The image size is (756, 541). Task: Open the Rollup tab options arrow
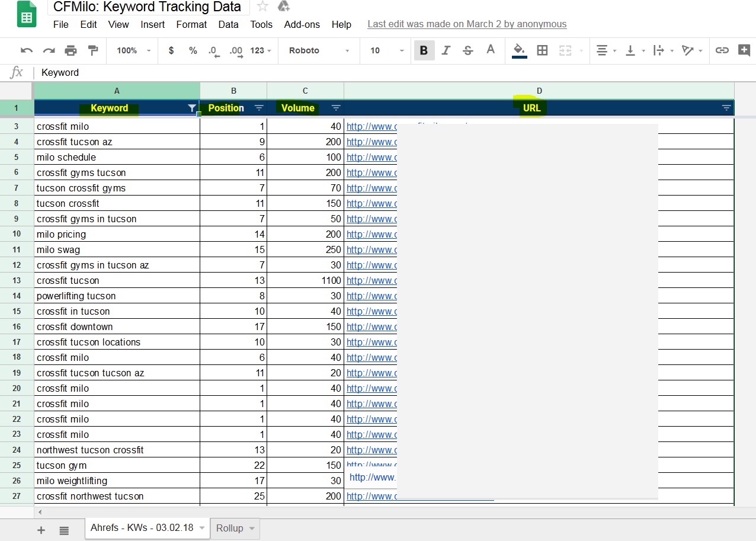(x=252, y=528)
